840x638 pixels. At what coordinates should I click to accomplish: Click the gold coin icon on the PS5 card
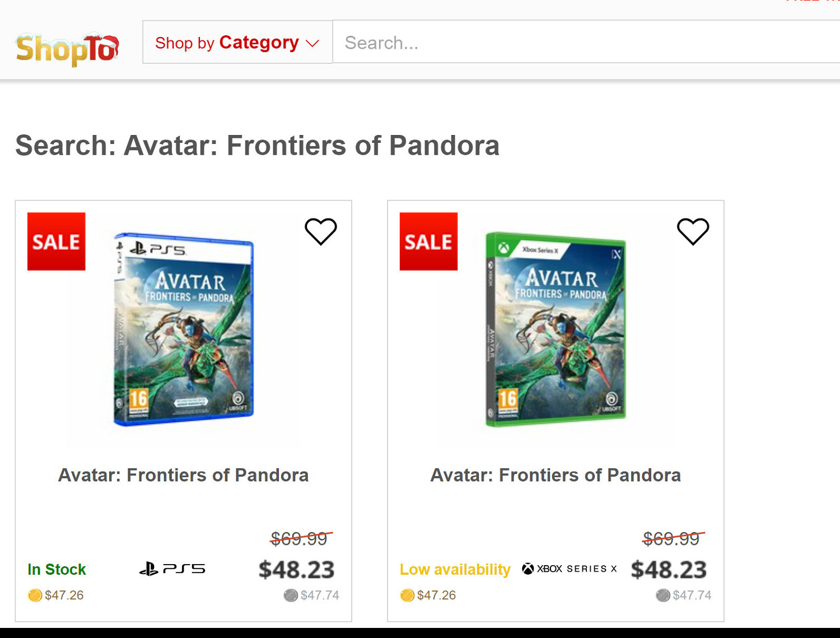(x=35, y=595)
